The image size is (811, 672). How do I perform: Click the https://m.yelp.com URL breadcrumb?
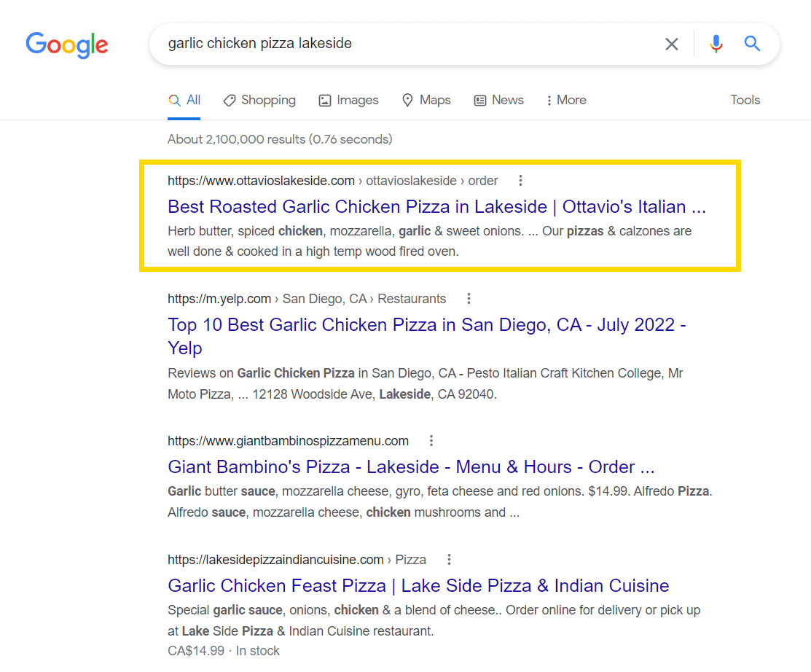[307, 299]
